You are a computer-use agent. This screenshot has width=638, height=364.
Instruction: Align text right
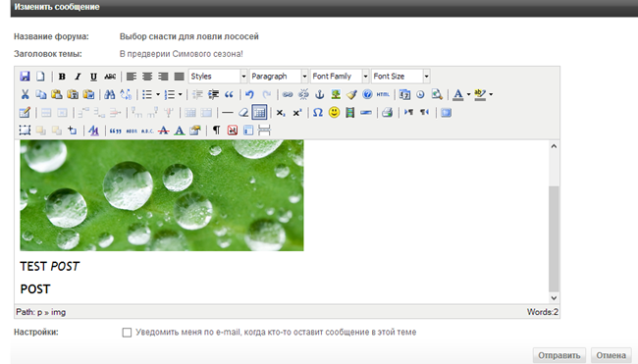coord(163,77)
